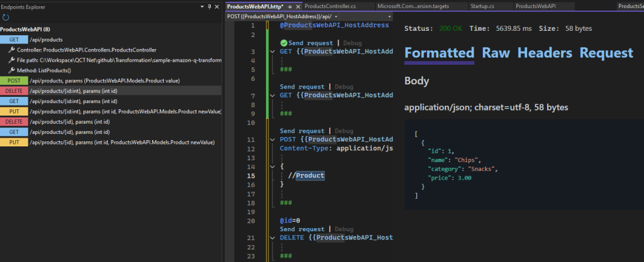Click the "name": "Chips" JSON line
Image resolution: width=644 pixels, height=262 pixels.
coord(454,160)
